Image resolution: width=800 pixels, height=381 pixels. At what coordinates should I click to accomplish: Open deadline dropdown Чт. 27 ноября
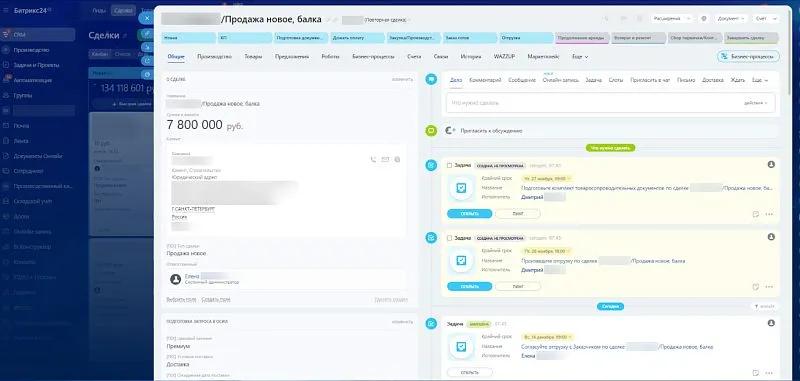pyautogui.click(x=546, y=179)
